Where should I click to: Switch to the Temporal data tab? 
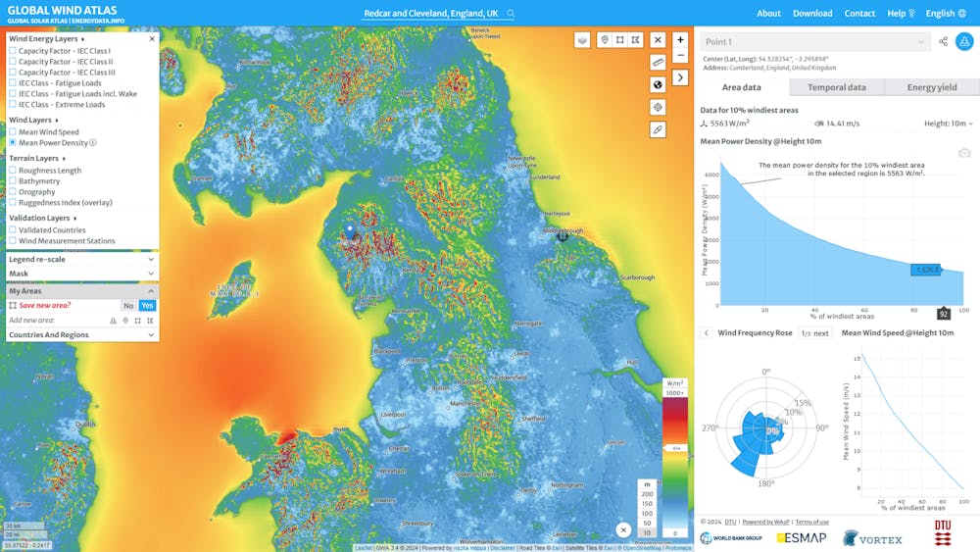pyautogui.click(x=836, y=87)
